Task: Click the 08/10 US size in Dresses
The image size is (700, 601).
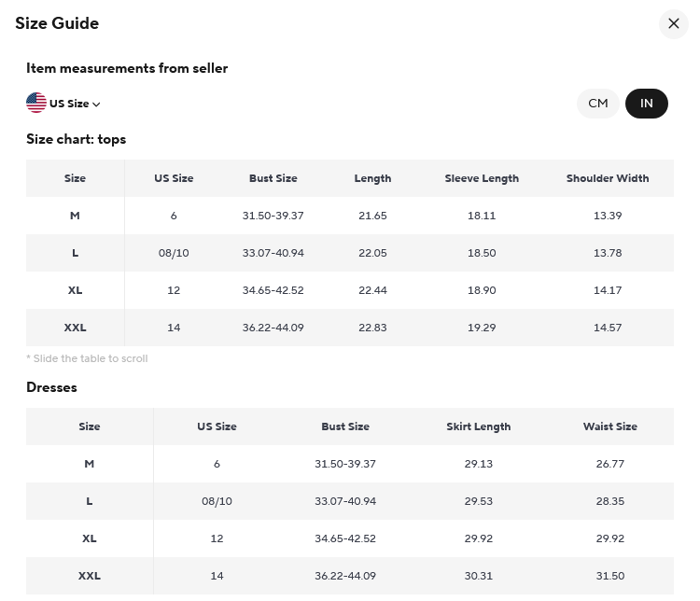Action: (217, 501)
